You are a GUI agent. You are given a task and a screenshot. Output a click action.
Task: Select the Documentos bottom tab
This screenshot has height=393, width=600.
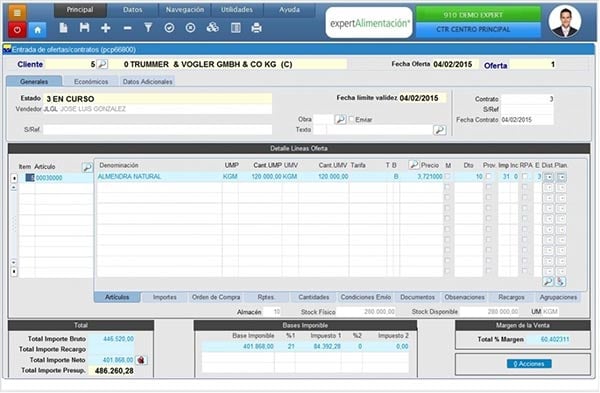click(417, 297)
